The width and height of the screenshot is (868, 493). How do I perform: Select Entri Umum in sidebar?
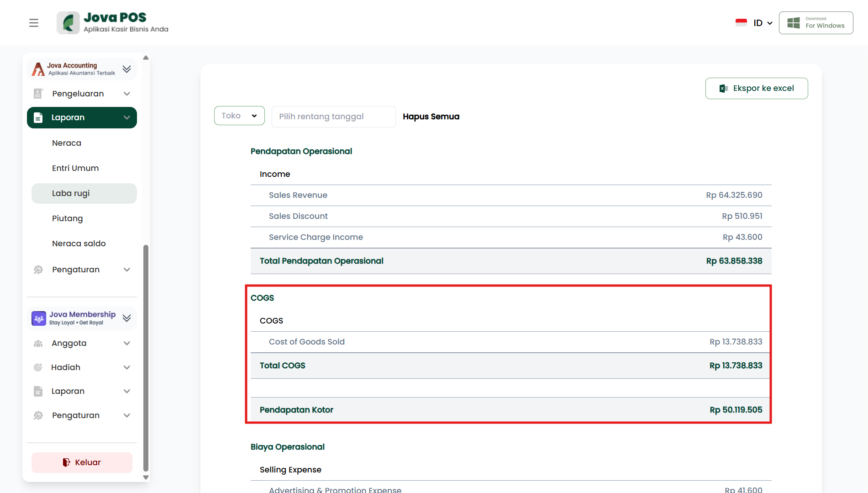[75, 168]
